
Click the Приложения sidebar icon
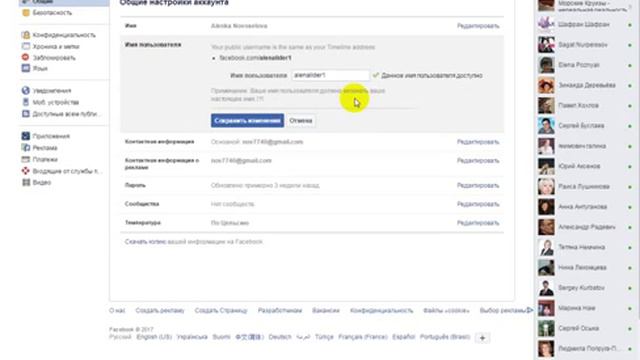pyautogui.click(x=26, y=136)
